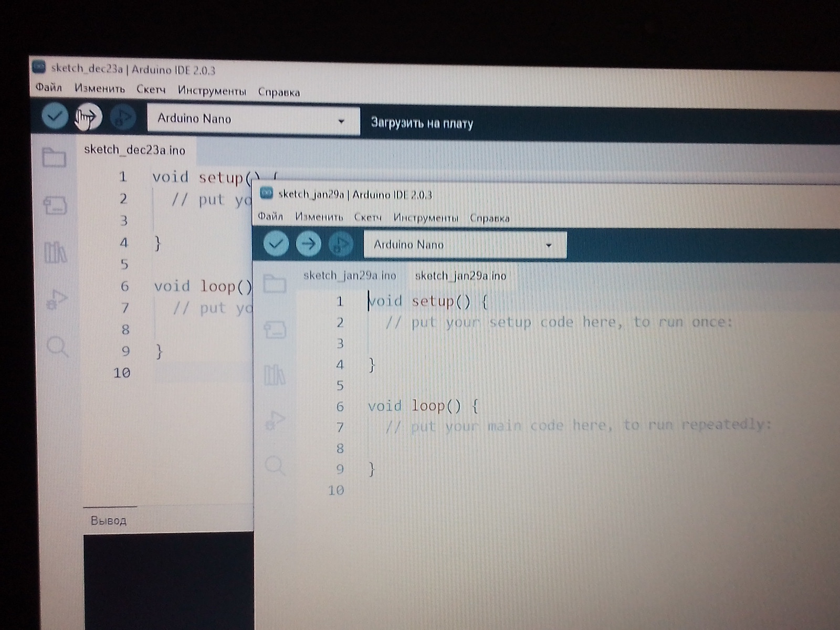Select first sketch_jan29a.ino tab
The image size is (840, 630).
[x=350, y=275]
